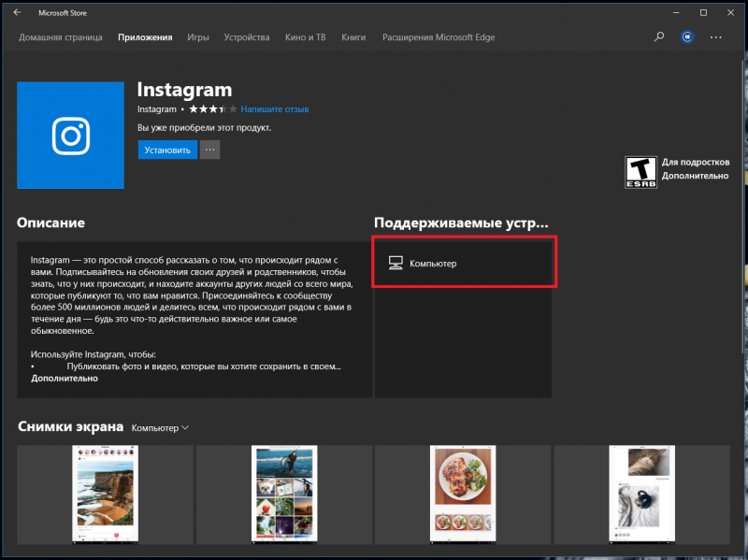The height and width of the screenshot is (560, 748).
Task: Open more options button next to Установить
Action: (x=209, y=150)
